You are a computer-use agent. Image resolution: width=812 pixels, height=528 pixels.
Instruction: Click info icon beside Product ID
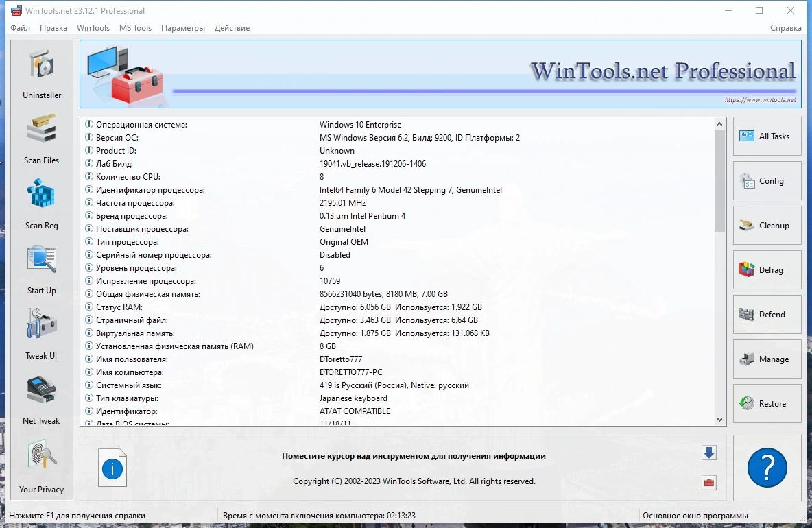click(89, 151)
